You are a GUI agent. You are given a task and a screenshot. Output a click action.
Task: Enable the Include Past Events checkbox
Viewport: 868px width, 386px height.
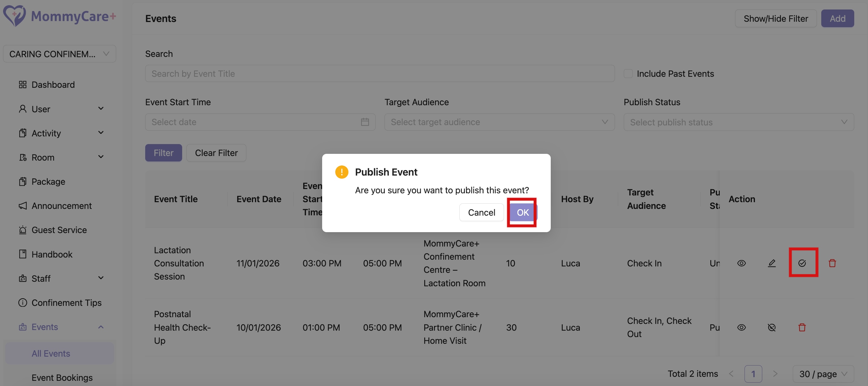point(628,73)
